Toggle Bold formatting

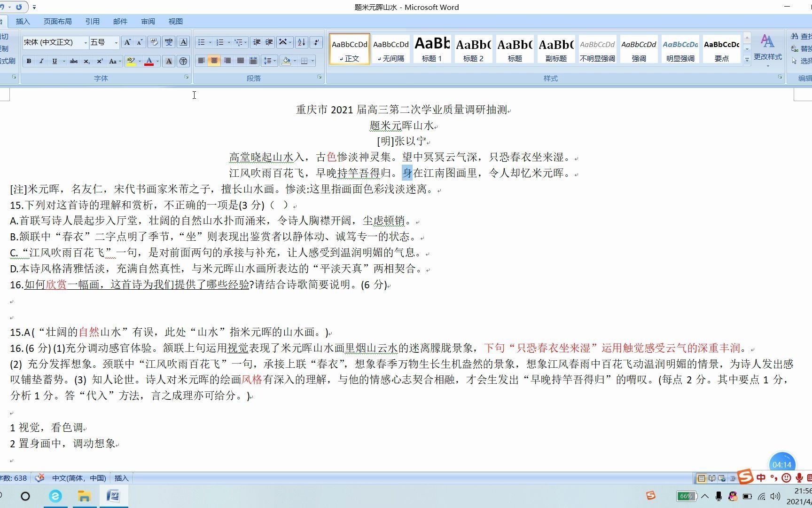click(29, 61)
